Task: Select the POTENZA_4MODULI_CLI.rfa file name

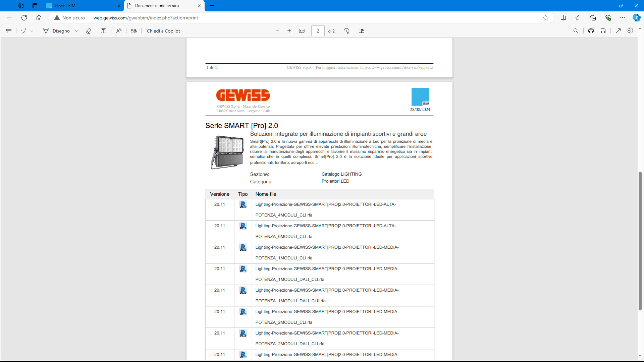Action: click(x=284, y=215)
